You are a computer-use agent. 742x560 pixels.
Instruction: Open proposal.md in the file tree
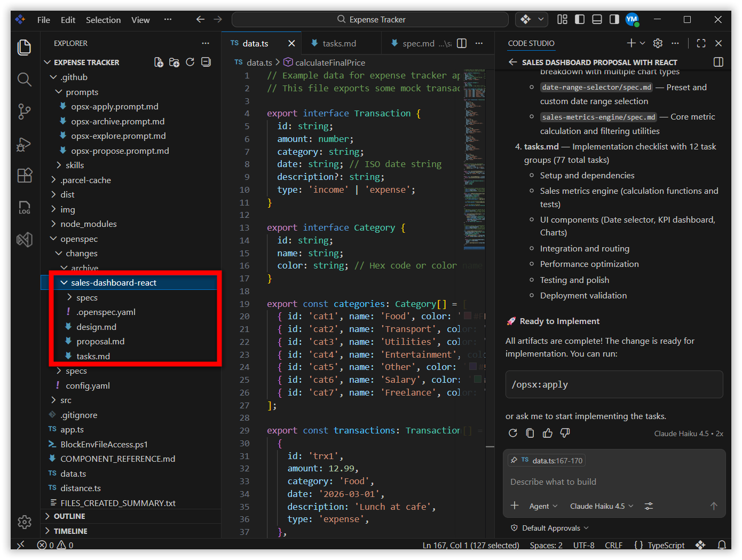tap(100, 342)
